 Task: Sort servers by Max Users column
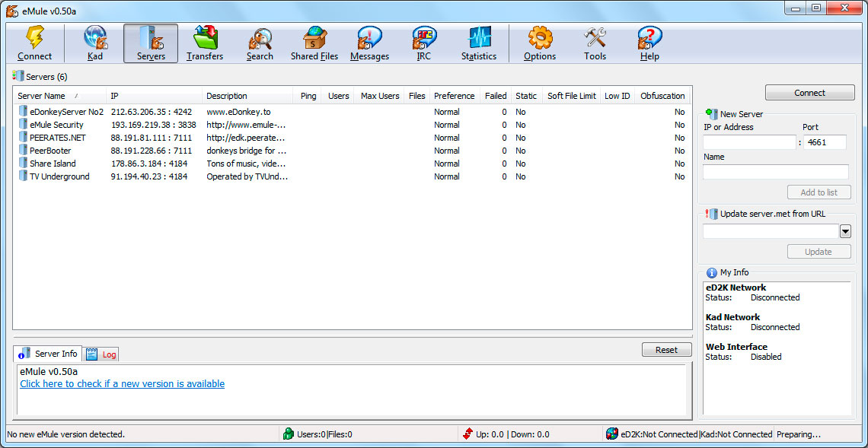click(x=378, y=96)
